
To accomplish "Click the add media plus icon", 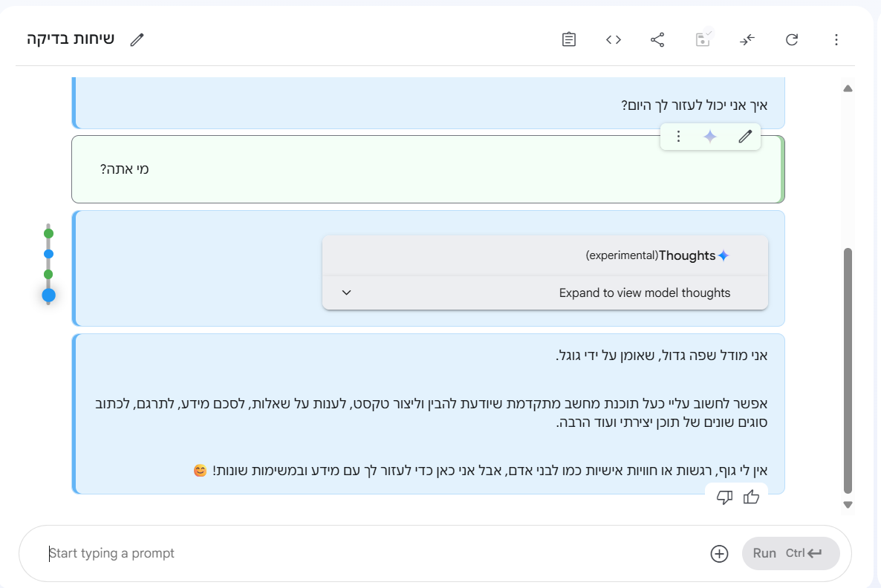I will (719, 554).
